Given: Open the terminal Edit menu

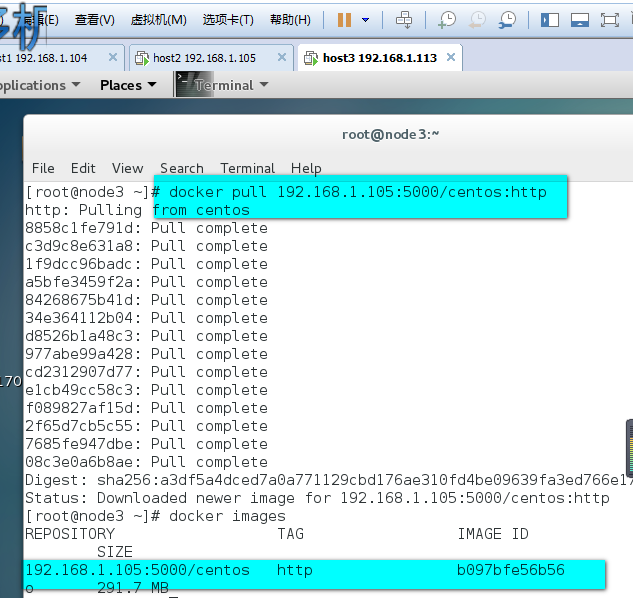Looking at the screenshot, I should point(83,168).
